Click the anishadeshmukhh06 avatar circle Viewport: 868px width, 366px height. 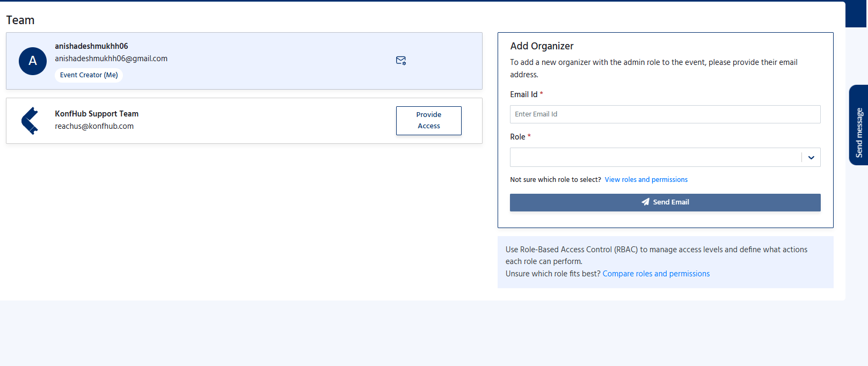coord(33,61)
